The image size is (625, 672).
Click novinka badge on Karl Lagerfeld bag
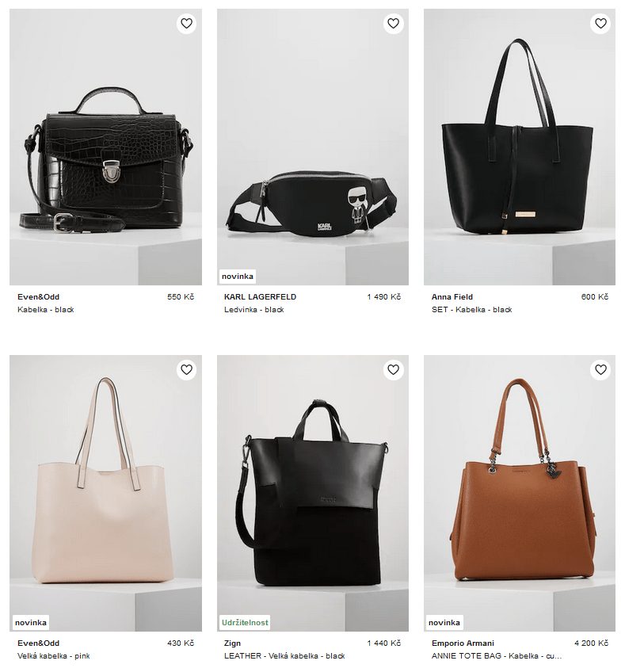[238, 276]
